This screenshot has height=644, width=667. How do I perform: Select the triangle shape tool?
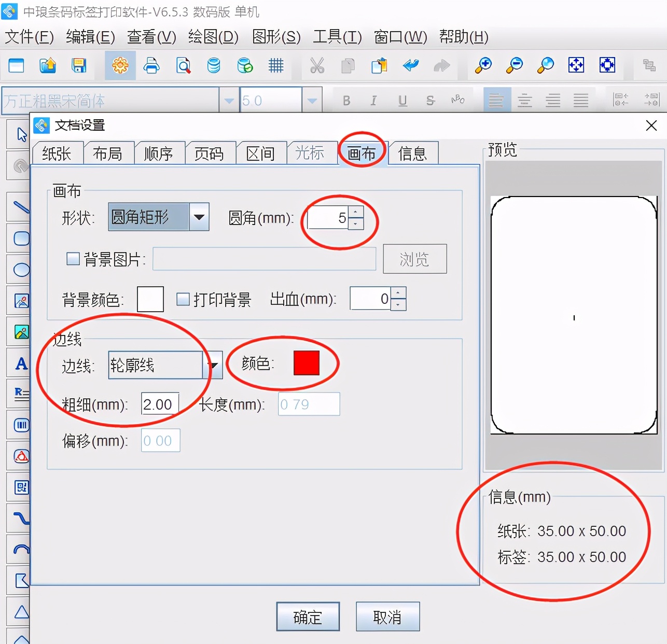(21, 612)
